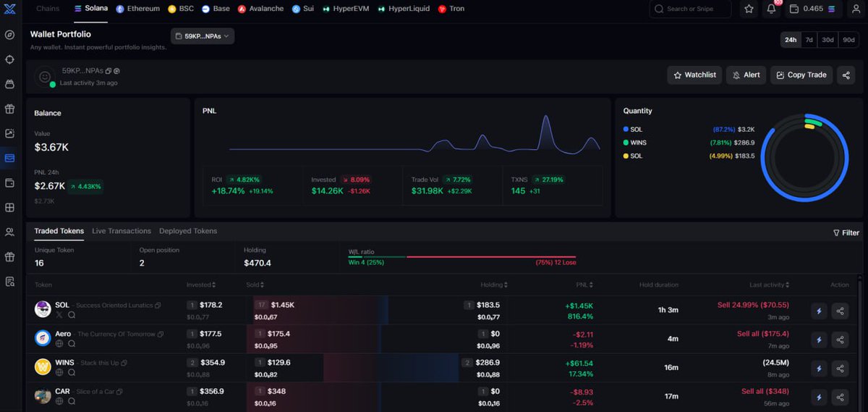868x412 pixels.
Task: Open the Deployed Tokens tab
Action: point(188,231)
